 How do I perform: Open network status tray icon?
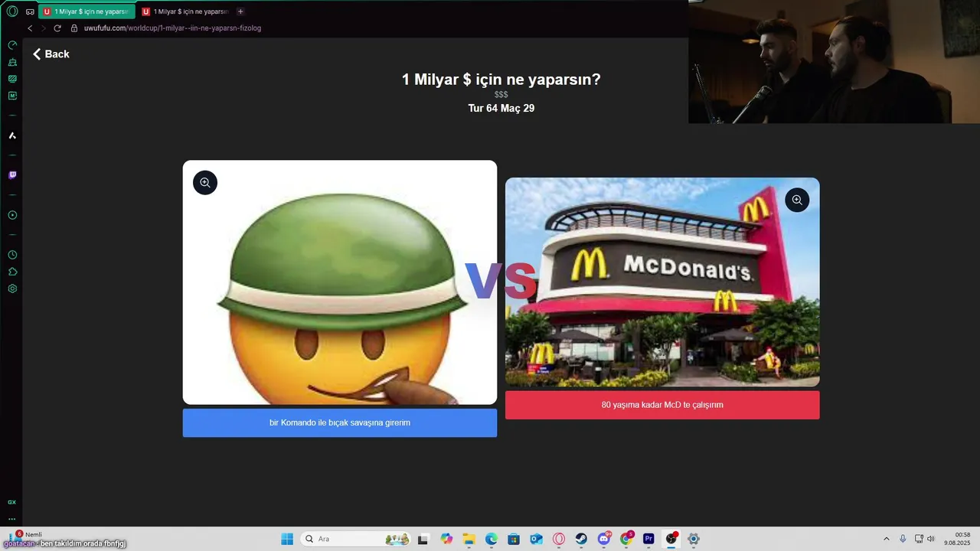[x=919, y=539]
